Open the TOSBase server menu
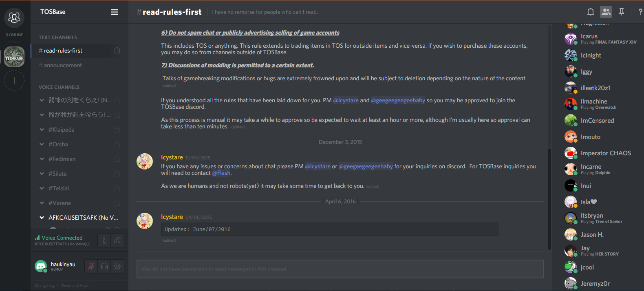 point(115,12)
